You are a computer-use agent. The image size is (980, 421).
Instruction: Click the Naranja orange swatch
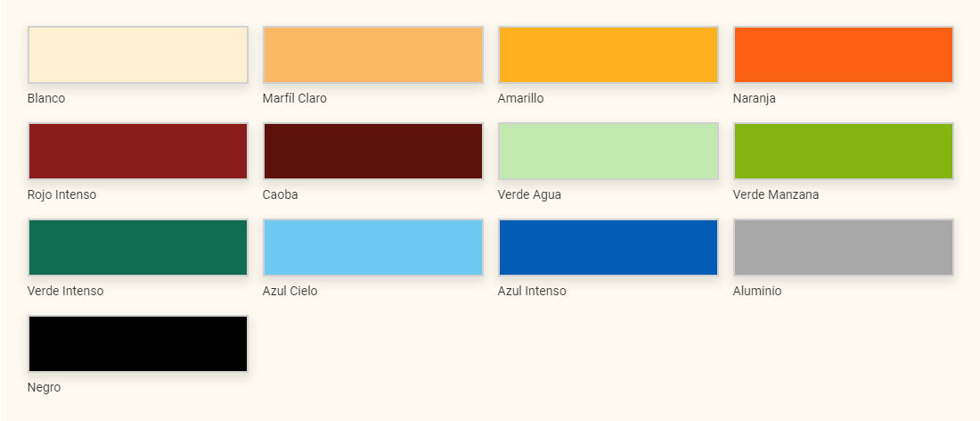pos(844,55)
